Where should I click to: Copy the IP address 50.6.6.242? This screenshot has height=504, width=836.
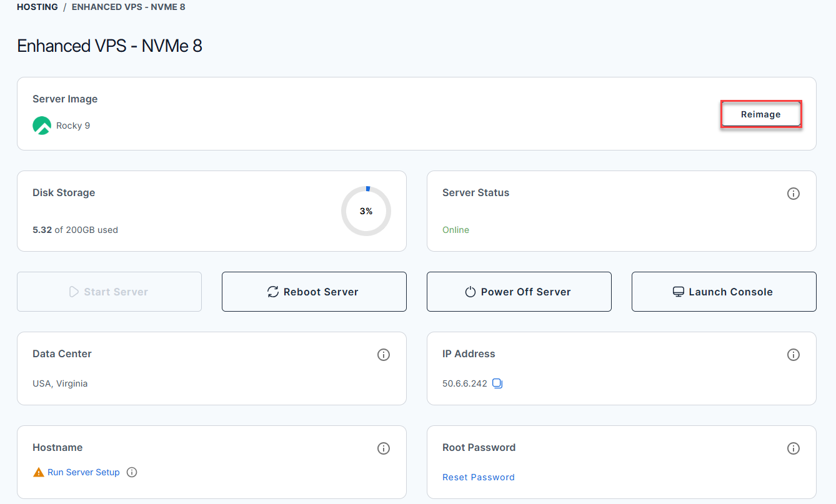(497, 383)
